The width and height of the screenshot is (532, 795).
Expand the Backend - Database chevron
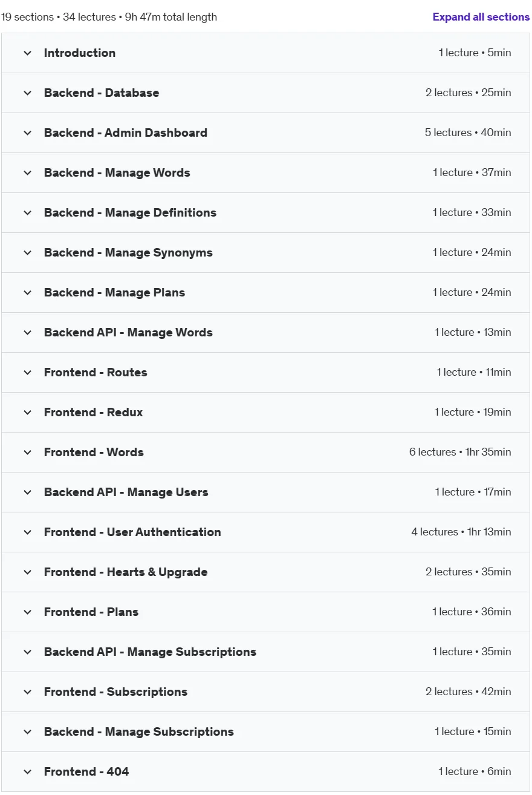click(x=27, y=93)
